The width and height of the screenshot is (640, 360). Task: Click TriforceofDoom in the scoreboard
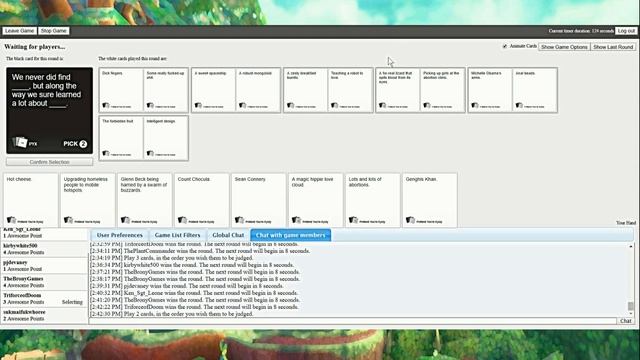(22, 295)
